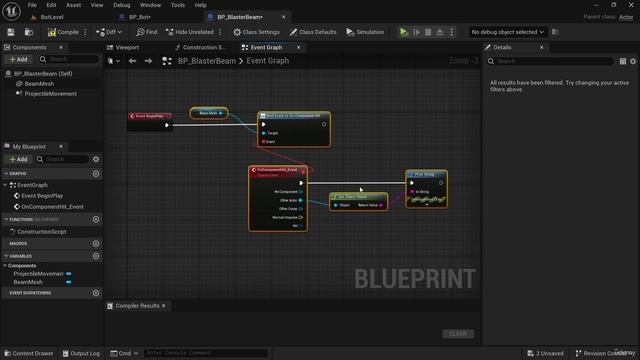Clear the Compiler Results log

click(458, 333)
